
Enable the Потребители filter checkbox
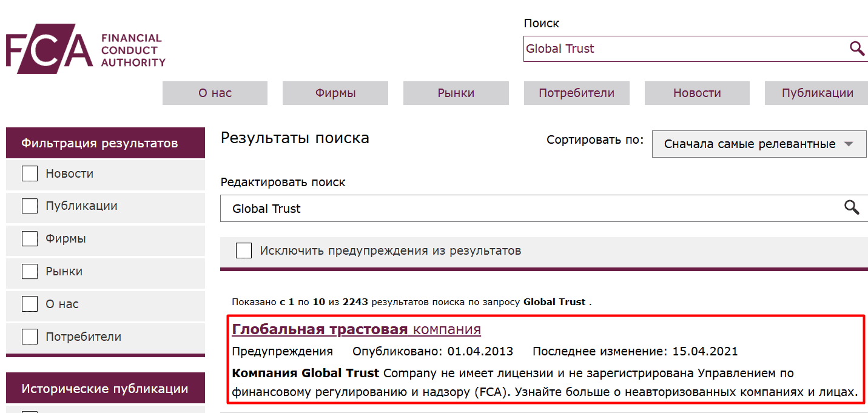[x=29, y=337]
